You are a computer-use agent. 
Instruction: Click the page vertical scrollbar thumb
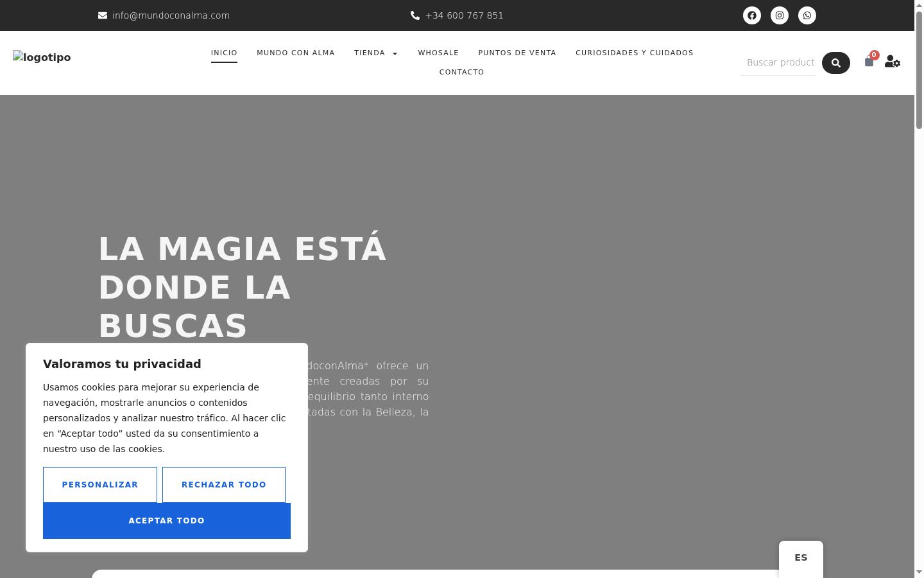(919, 71)
